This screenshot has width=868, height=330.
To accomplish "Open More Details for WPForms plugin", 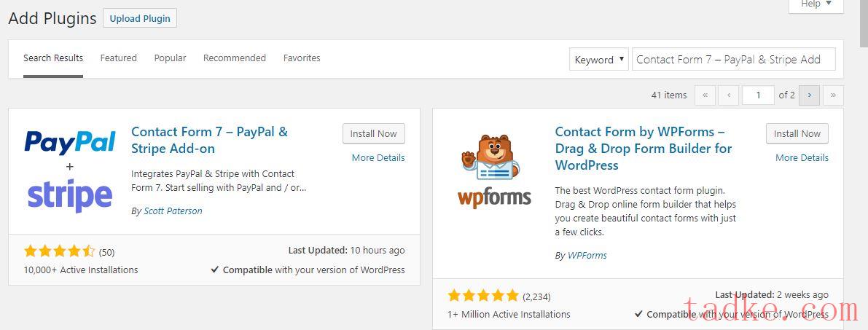I will tap(802, 157).
